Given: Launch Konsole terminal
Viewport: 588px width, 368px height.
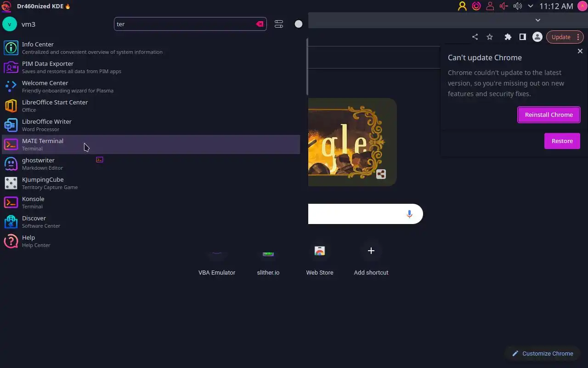Looking at the screenshot, I should coord(151,202).
